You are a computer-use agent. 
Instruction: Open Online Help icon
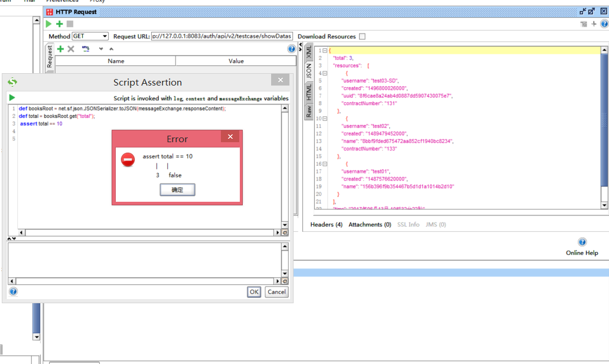[x=582, y=242]
